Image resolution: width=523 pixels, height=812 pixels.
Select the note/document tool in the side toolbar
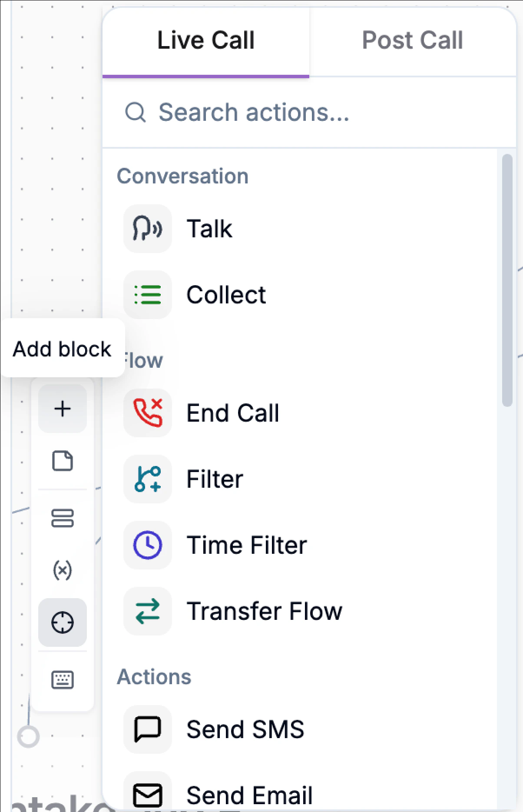[x=63, y=462]
